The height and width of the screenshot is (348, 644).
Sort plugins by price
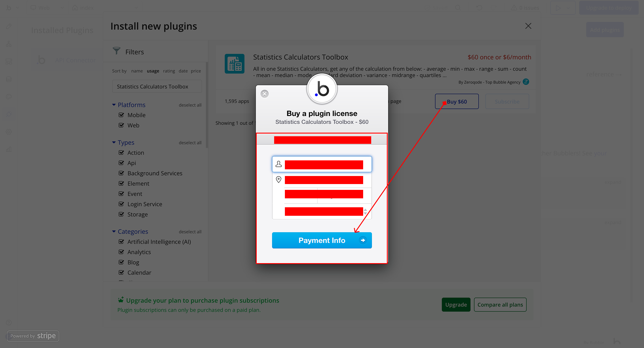tap(196, 71)
